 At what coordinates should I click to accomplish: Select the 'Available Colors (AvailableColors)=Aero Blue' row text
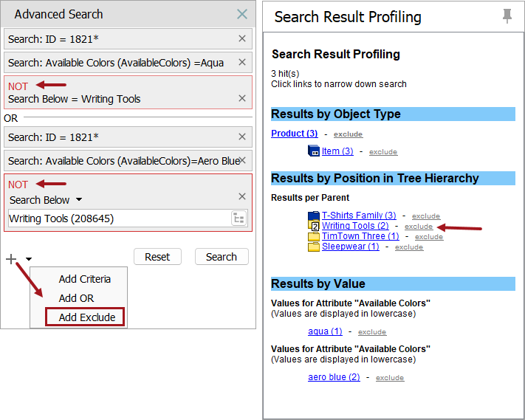[124, 161]
